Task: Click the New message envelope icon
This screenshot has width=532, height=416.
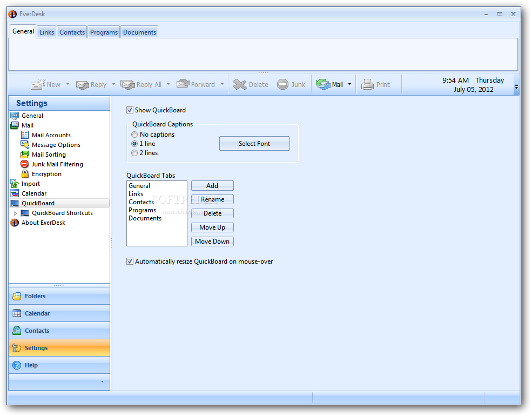Action: pyautogui.click(x=38, y=84)
